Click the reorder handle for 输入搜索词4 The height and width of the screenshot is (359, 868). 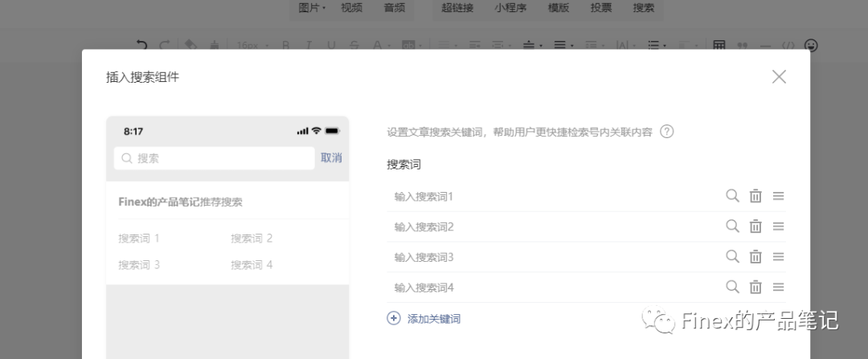(778, 287)
